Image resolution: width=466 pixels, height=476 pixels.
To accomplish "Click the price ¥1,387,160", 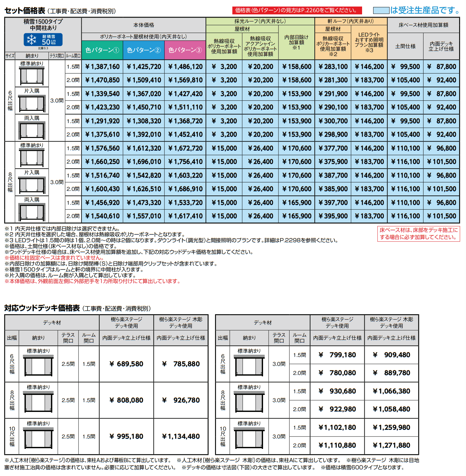I will point(102,67).
